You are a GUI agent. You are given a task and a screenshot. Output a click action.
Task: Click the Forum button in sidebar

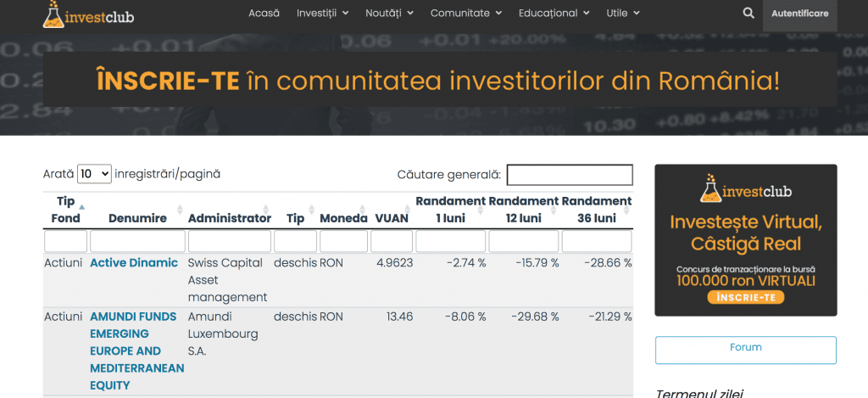pos(746,350)
